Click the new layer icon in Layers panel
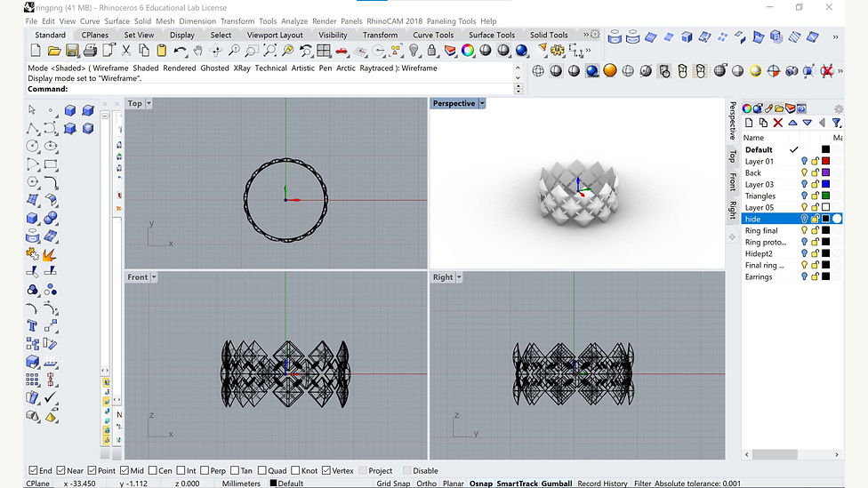868x488 pixels. pos(749,123)
